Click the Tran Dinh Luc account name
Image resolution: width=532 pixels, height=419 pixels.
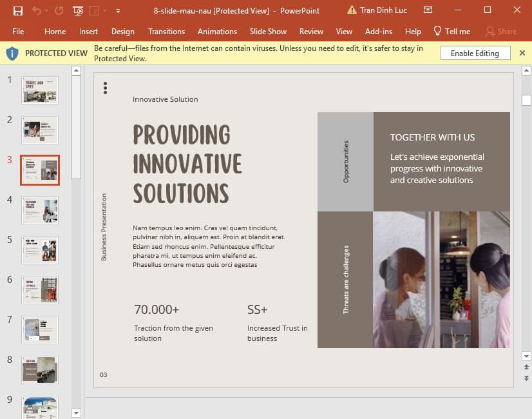(385, 10)
